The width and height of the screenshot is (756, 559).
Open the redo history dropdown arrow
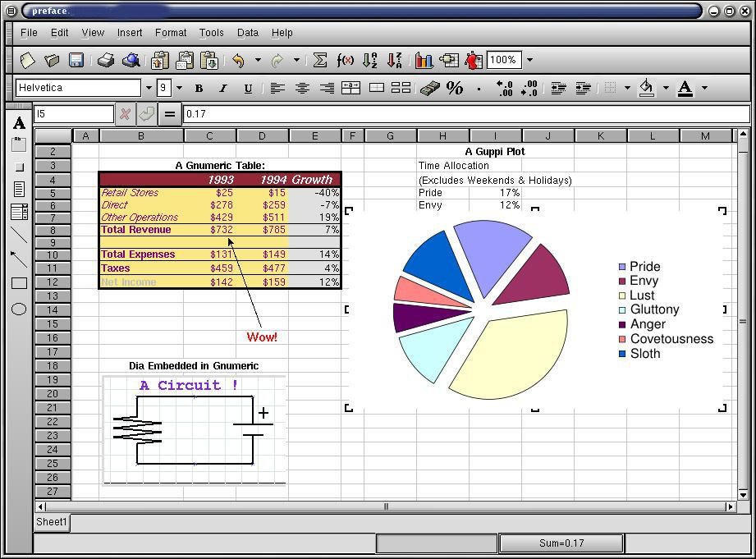pos(296,60)
